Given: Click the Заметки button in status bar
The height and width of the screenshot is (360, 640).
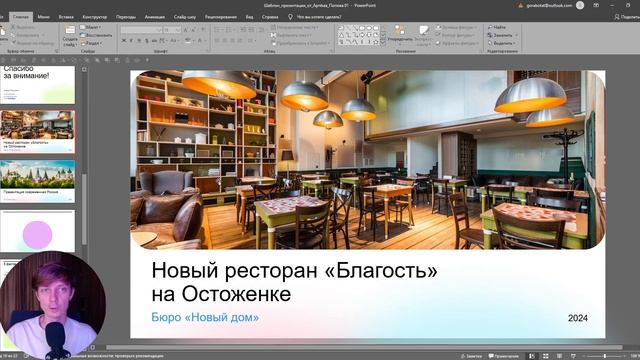Looking at the screenshot, I should pos(471,356).
